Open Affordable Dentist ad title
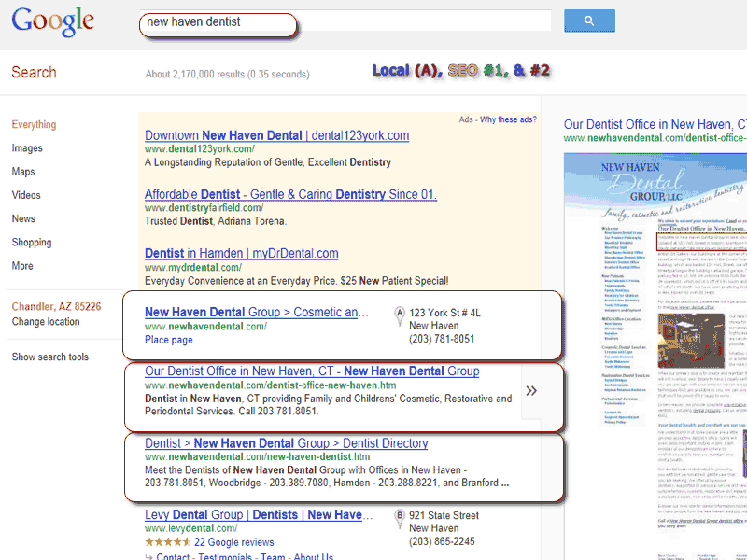The height and width of the screenshot is (560, 747). pyautogui.click(x=290, y=194)
